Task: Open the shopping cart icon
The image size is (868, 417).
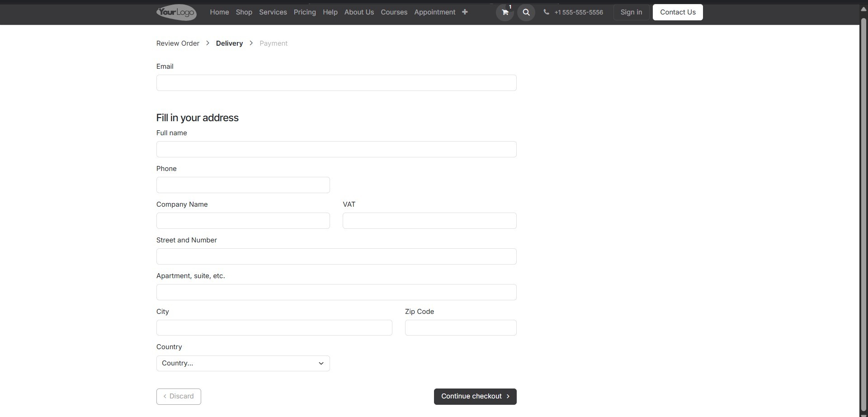Action: pyautogui.click(x=505, y=13)
